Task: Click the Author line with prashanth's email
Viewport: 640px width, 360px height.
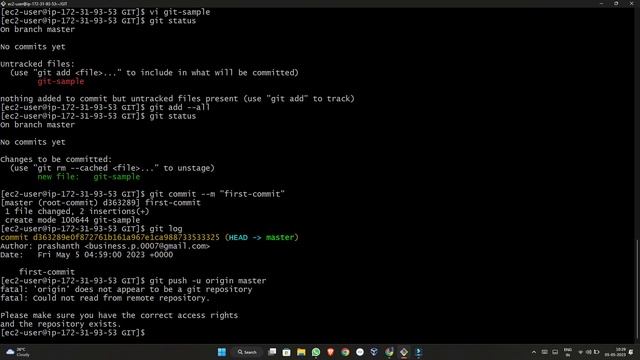Action: (x=105, y=246)
